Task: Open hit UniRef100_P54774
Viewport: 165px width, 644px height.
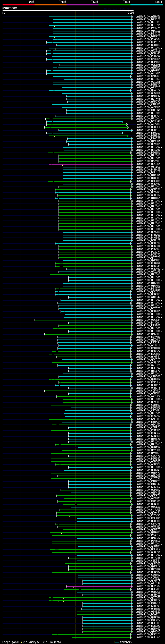Action: click(x=148, y=28)
